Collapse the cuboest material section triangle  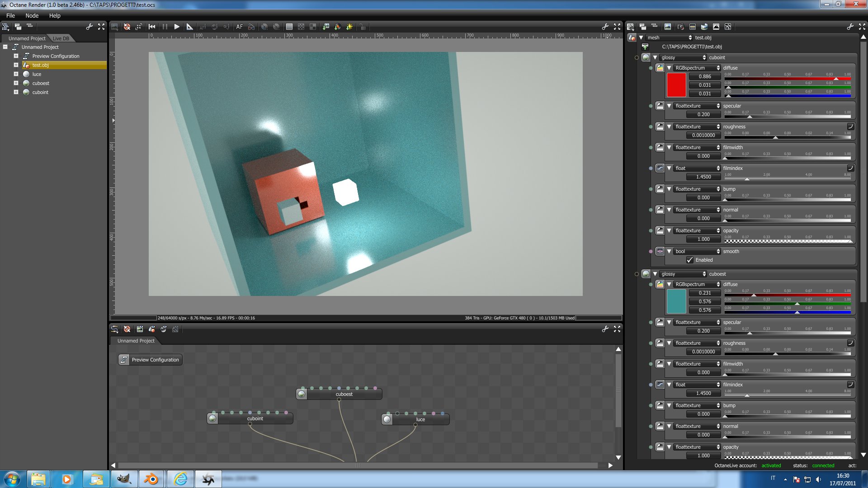(655, 274)
